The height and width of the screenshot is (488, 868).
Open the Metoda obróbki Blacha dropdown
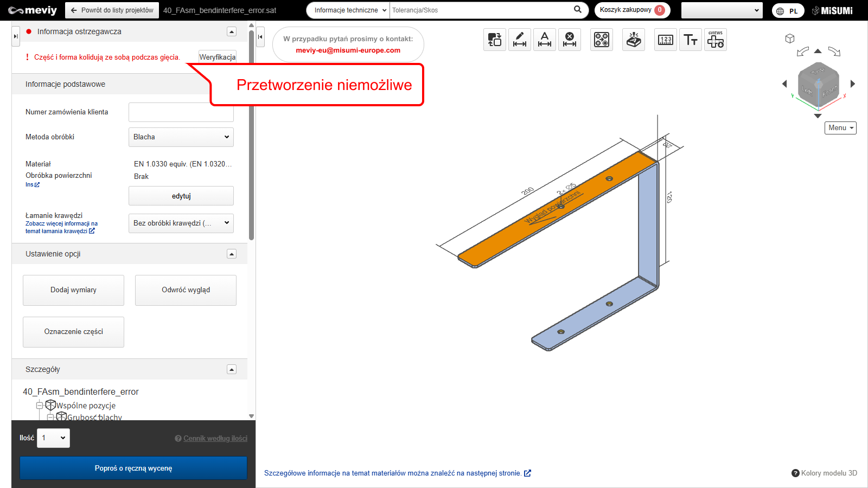[181, 137]
